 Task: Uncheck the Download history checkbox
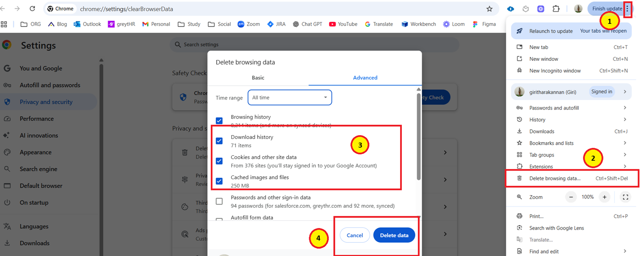[219, 141]
